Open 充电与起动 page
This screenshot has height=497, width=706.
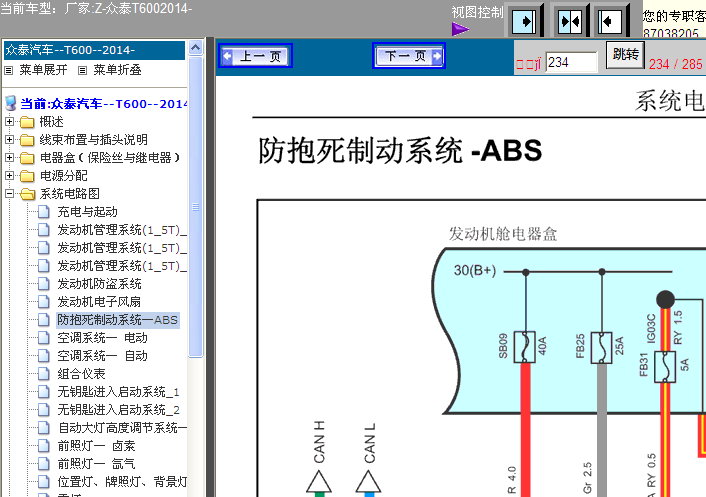87,212
